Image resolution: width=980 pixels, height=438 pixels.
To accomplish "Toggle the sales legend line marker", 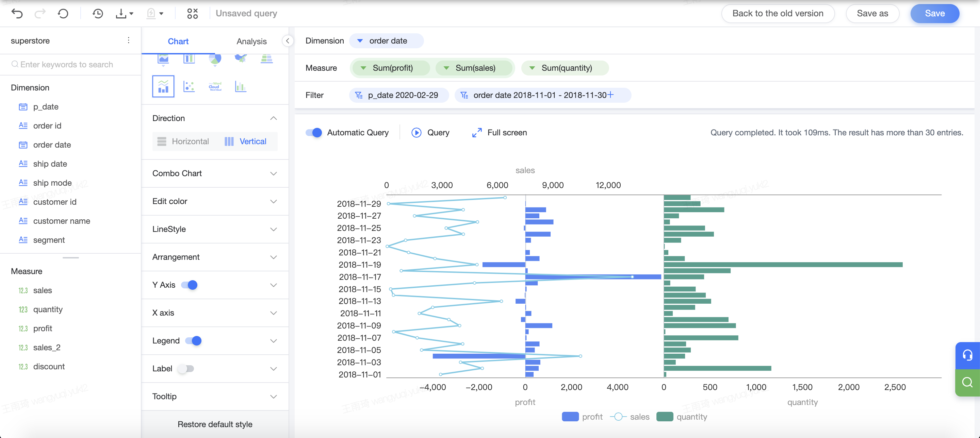I will (x=618, y=417).
